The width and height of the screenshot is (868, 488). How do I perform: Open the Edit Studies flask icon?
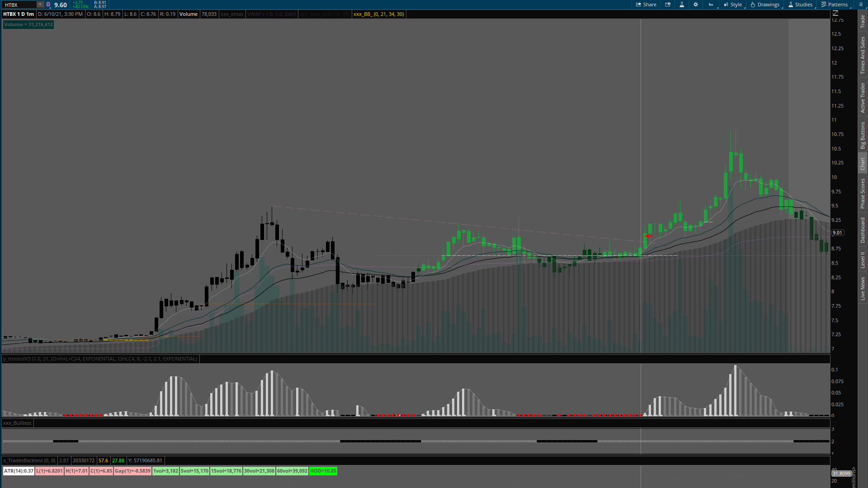point(682,5)
